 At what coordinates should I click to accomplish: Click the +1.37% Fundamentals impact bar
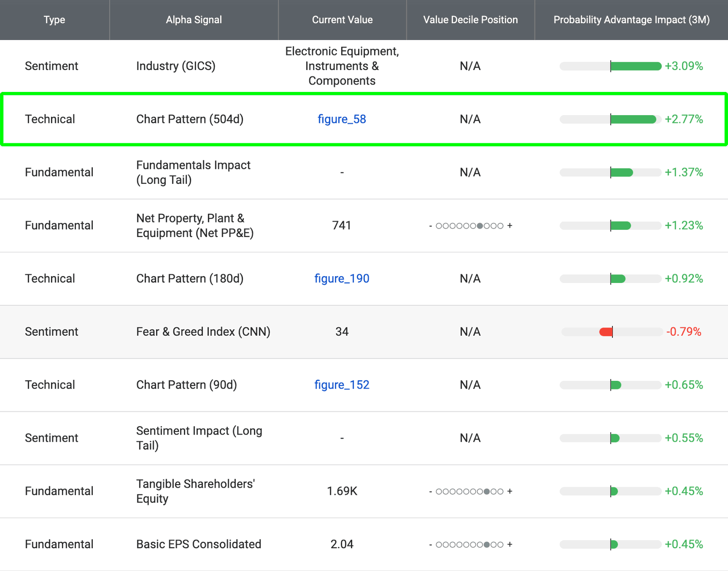pos(611,172)
